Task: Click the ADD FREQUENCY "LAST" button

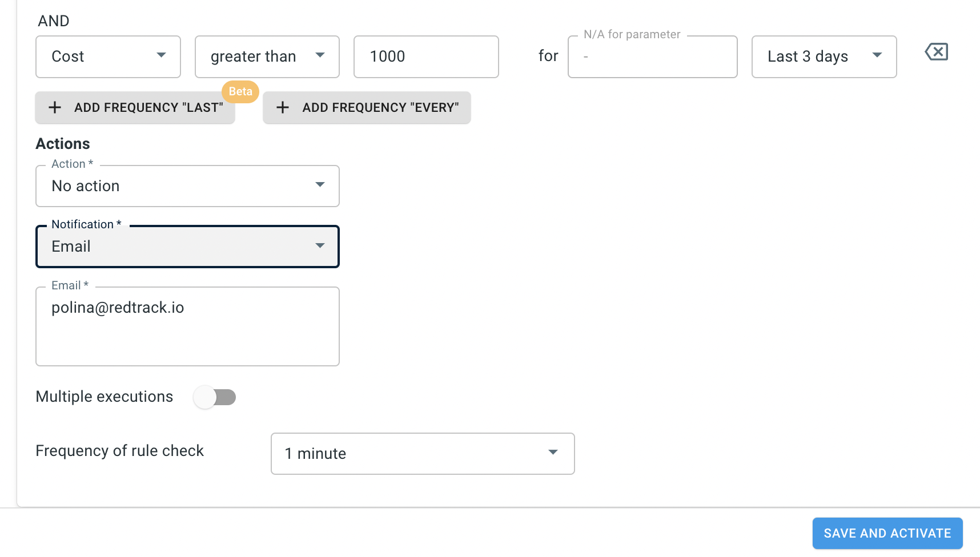Action: pos(135,107)
